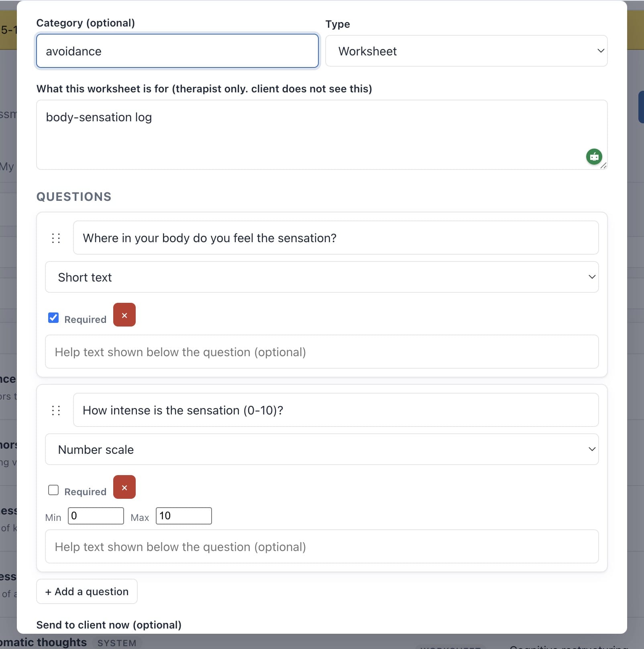Viewport: 644px width, 649px height.
Task: Grab the drag handle of the intensity question
Action: point(56,410)
